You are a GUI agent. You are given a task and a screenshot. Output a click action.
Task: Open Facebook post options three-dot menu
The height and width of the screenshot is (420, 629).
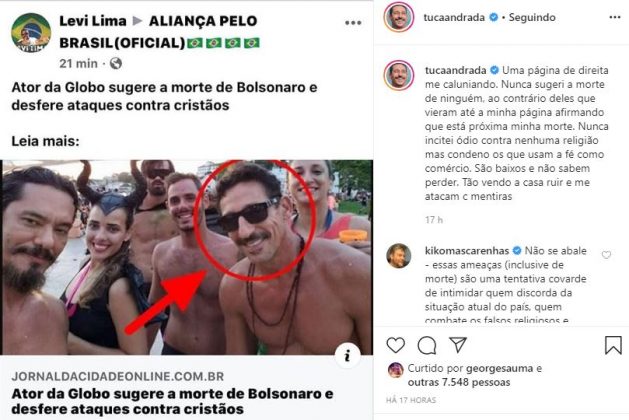353,23
